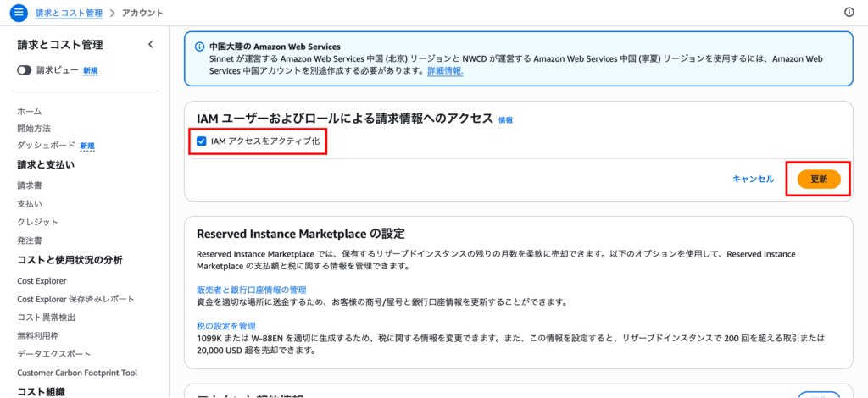The image size is (868, 398).
Task: Click the 情報 link beside IAM heading
Action: (x=506, y=120)
